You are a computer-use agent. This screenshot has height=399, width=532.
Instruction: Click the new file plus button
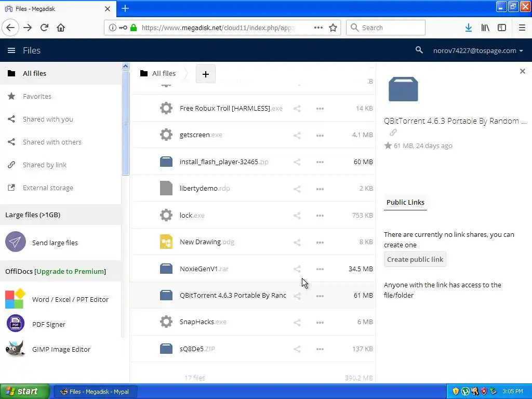coord(206,74)
